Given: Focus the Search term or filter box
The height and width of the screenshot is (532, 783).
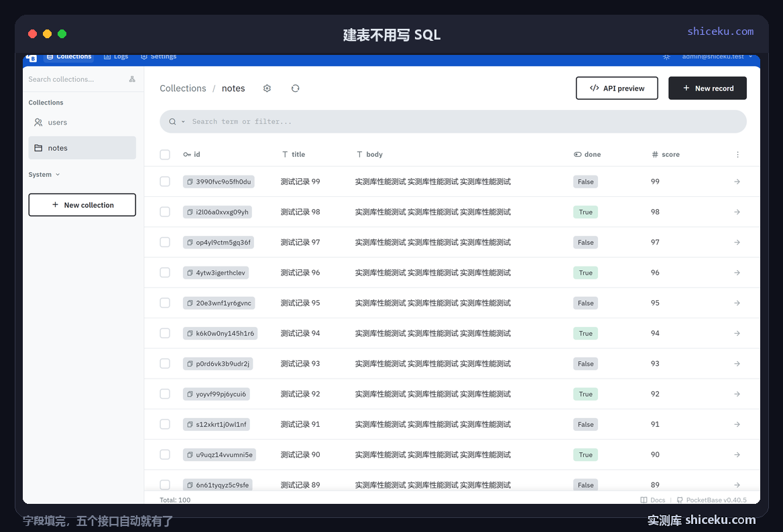Looking at the screenshot, I should tap(453, 122).
